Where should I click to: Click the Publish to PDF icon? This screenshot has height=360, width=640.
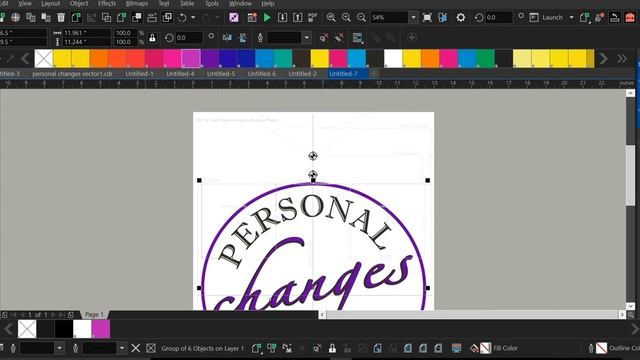pos(313,17)
